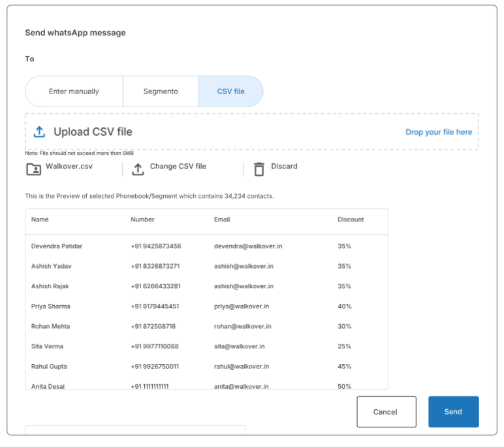This screenshot has width=504, height=447.
Task: Click the Email column header
Action: (x=222, y=220)
